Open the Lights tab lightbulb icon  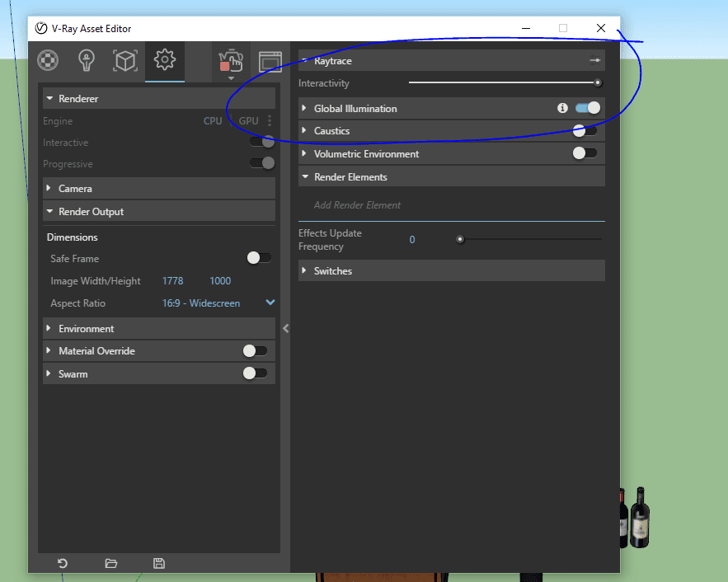click(x=87, y=60)
